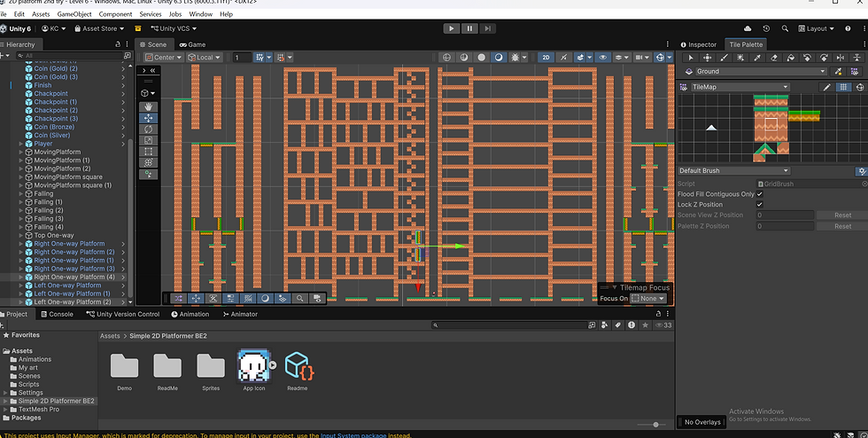Viewport: 868px width, 438px height.
Task: Click the No Overlays button
Action: point(701,422)
